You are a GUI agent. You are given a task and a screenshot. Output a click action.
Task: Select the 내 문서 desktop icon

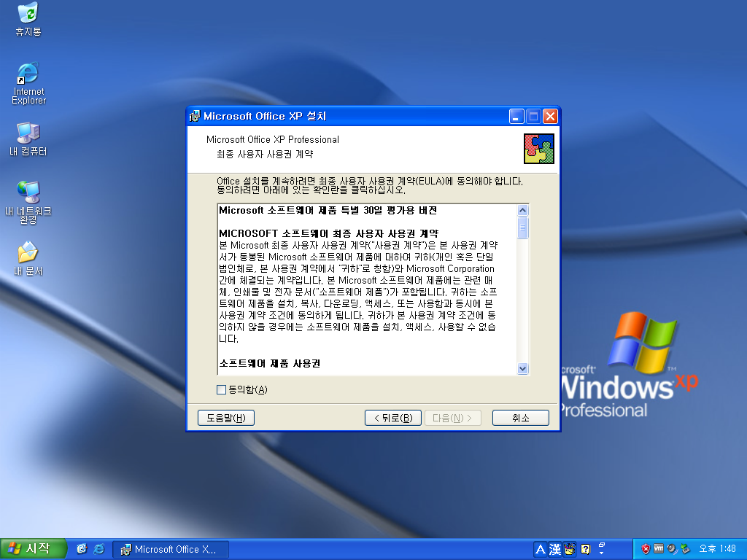click(x=28, y=259)
